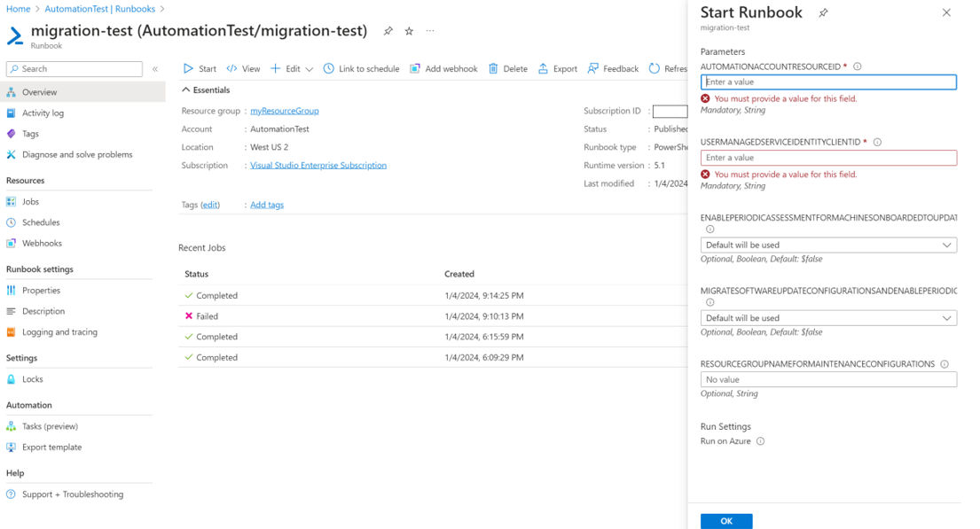980x529 pixels.
Task: Click the Edit plus icon in the toolbar
Action: click(x=275, y=69)
